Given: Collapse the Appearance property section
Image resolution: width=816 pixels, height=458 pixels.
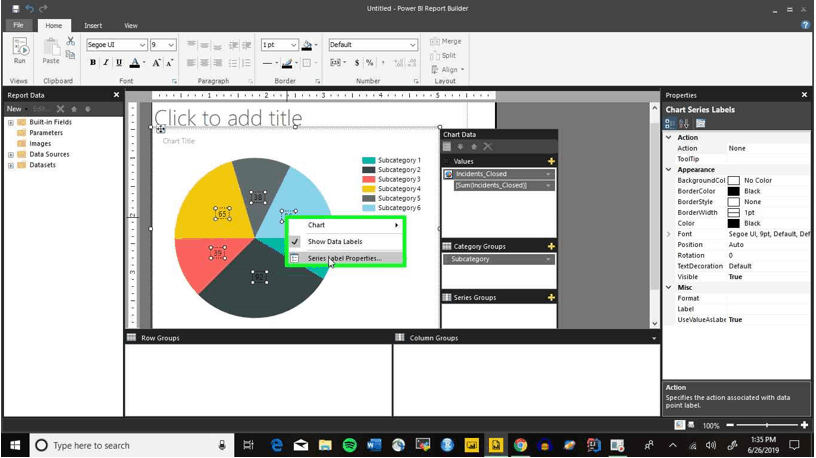Looking at the screenshot, I should click(669, 170).
